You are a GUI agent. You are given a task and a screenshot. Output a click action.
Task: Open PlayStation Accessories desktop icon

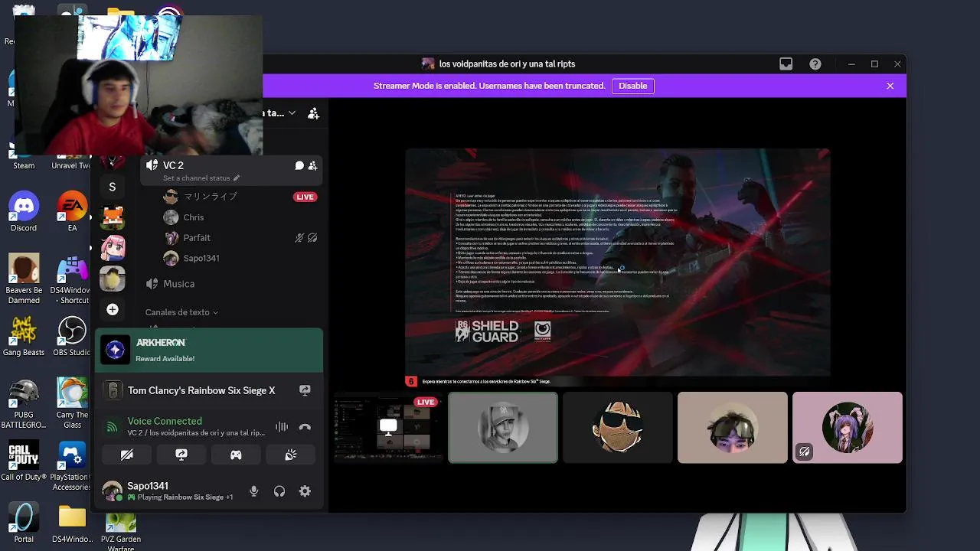(x=72, y=467)
